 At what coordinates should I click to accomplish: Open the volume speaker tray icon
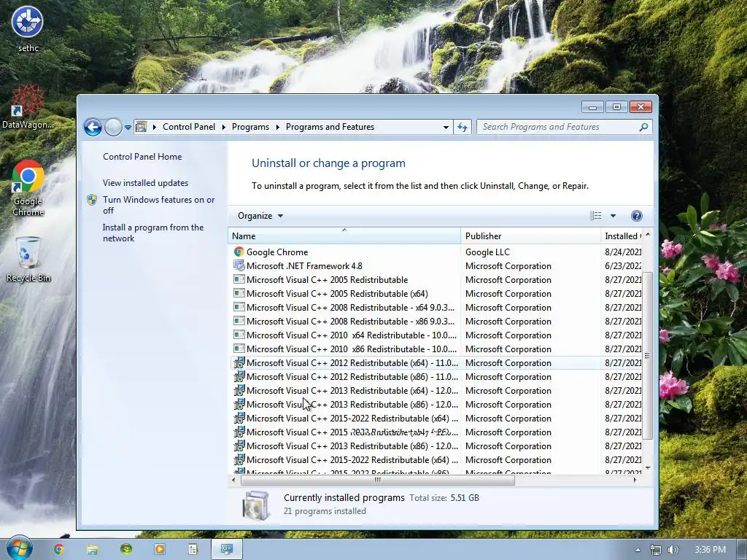[673, 550]
